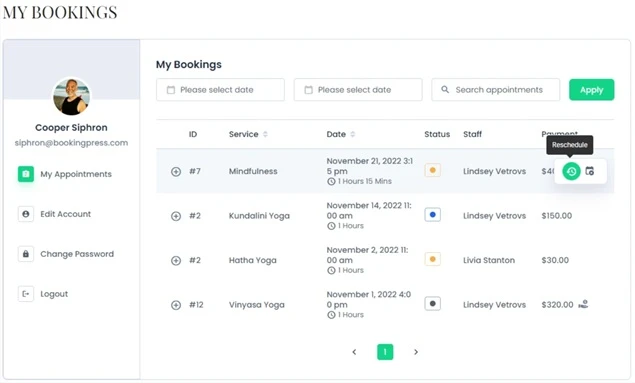This screenshot has height=383, width=635.
Task: Click the Mindfulness service name
Action: point(253,171)
